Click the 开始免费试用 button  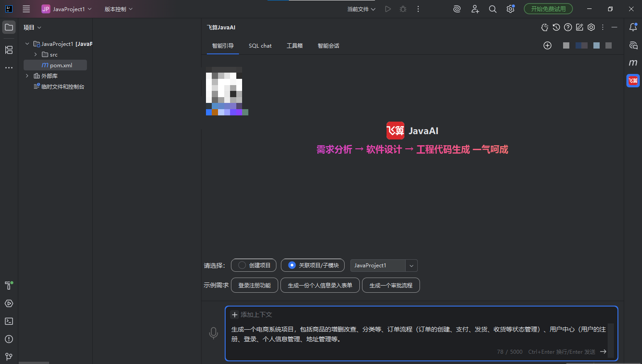click(548, 9)
